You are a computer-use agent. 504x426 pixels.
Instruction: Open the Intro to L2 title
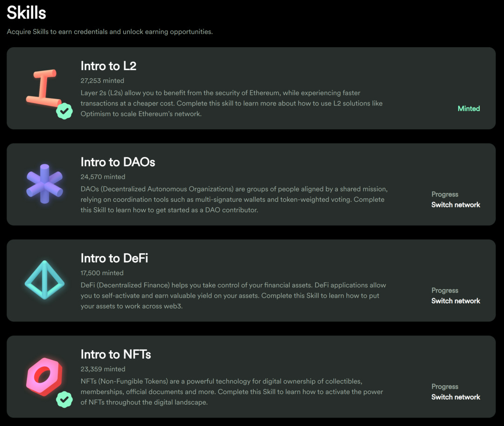pyautogui.click(x=108, y=66)
